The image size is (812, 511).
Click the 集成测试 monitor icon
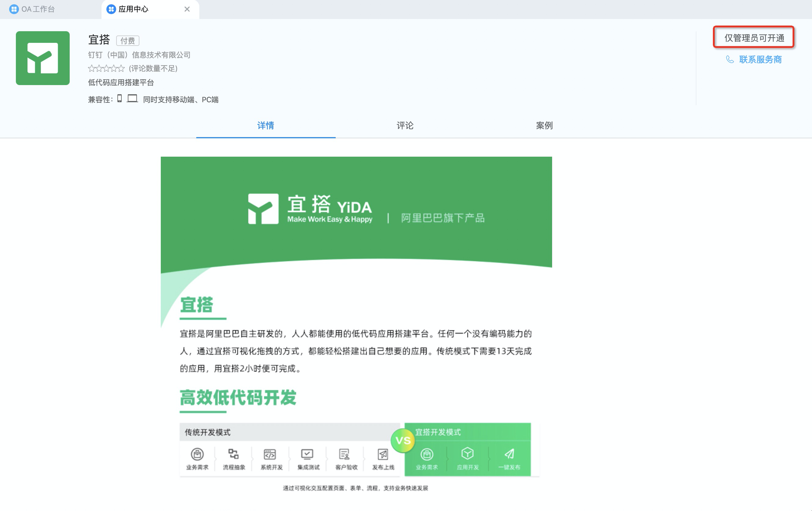pyautogui.click(x=307, y=454)
